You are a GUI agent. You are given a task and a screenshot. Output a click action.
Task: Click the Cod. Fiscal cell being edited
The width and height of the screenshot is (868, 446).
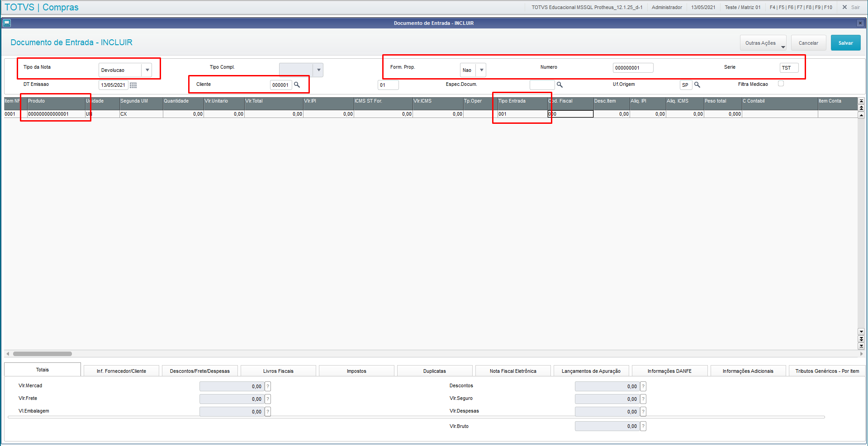coord(570,114)
